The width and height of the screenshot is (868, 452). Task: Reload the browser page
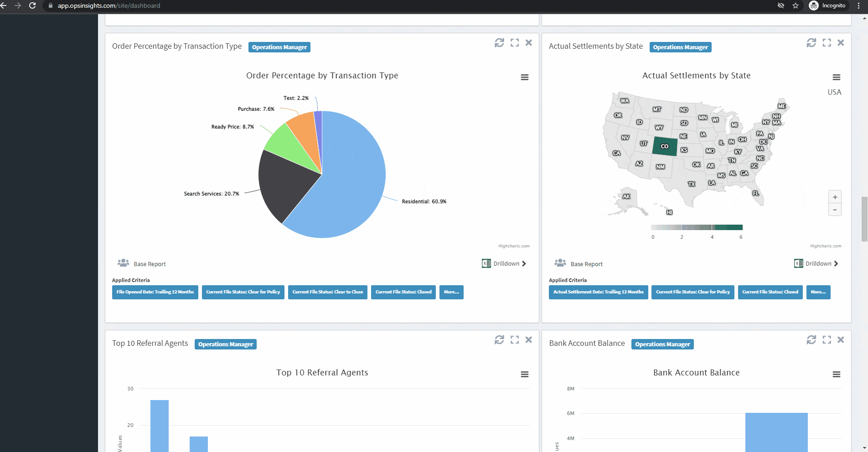32,5
